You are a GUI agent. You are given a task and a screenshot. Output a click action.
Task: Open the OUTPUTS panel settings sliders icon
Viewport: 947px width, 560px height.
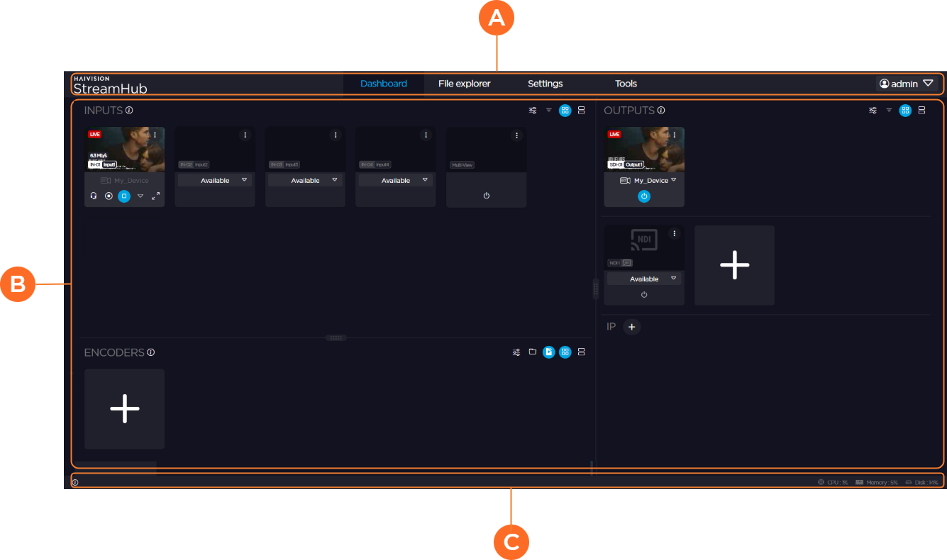coord(873,111)
